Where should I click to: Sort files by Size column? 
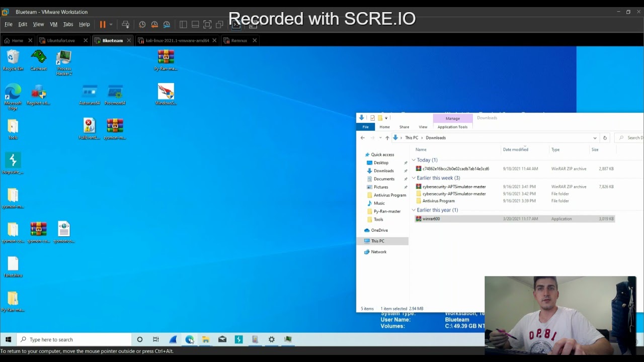(x=602, y=149)
